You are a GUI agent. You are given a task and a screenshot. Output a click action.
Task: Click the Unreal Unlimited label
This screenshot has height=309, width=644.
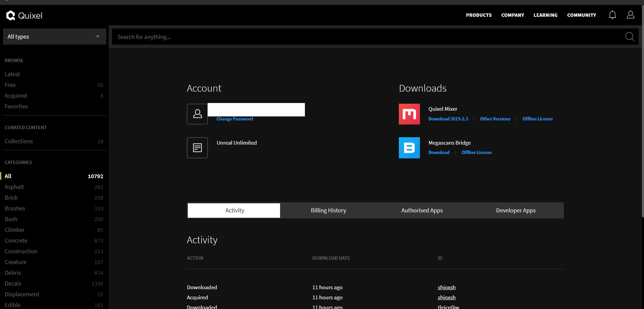tap(236, 143)
